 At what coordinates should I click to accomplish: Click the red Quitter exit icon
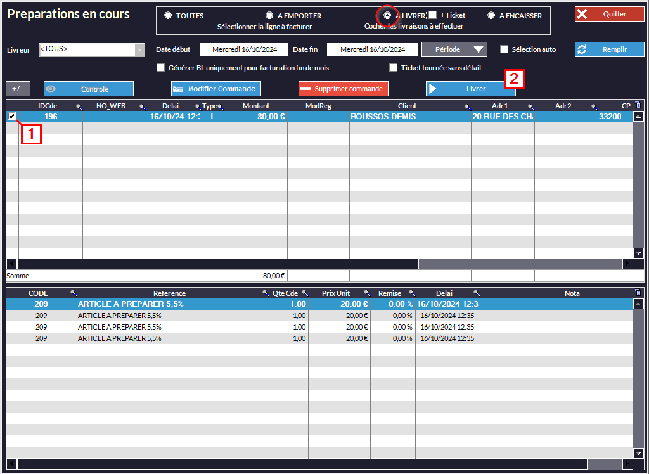[x=585, y=15]
